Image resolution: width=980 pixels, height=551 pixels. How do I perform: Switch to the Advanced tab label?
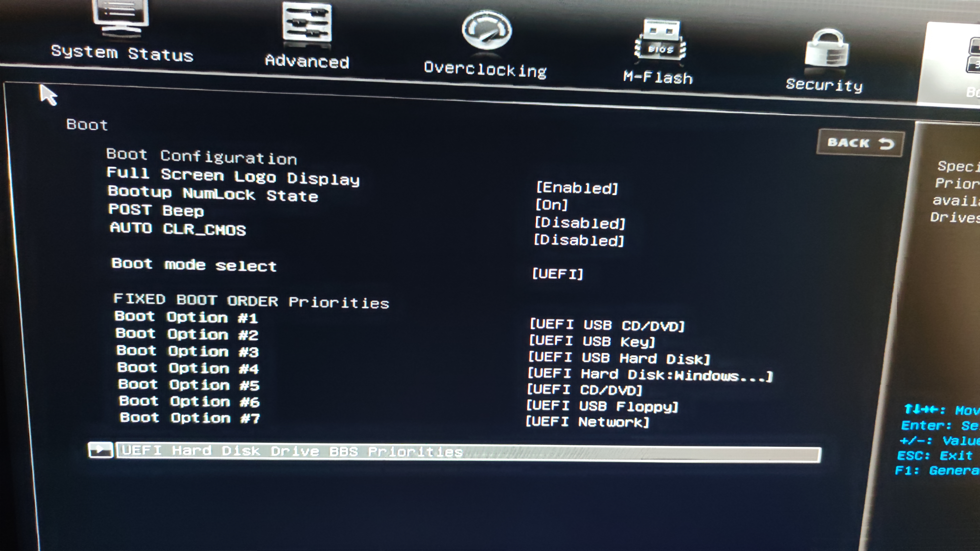point(307,61)
